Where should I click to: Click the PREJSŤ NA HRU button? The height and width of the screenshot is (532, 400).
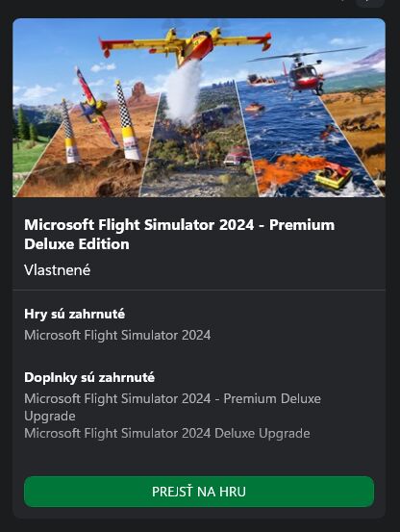(x=199, y=492)
